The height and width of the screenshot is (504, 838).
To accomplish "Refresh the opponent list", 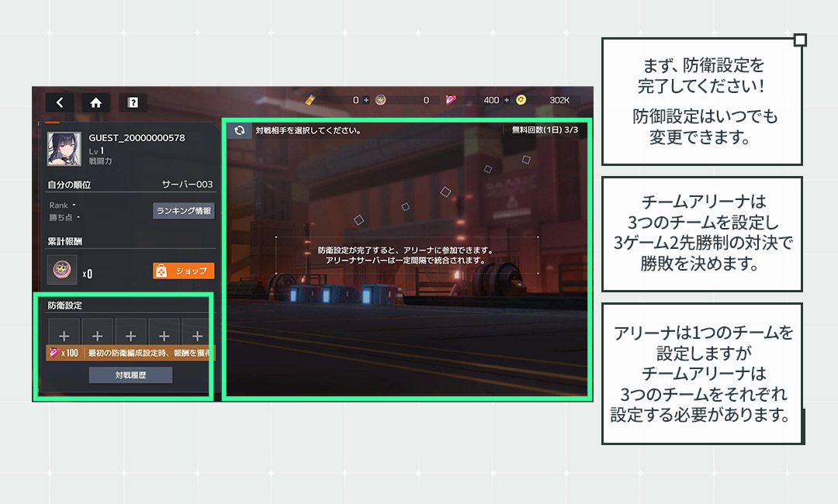I will pyautogui.click(x=239, y=131).
